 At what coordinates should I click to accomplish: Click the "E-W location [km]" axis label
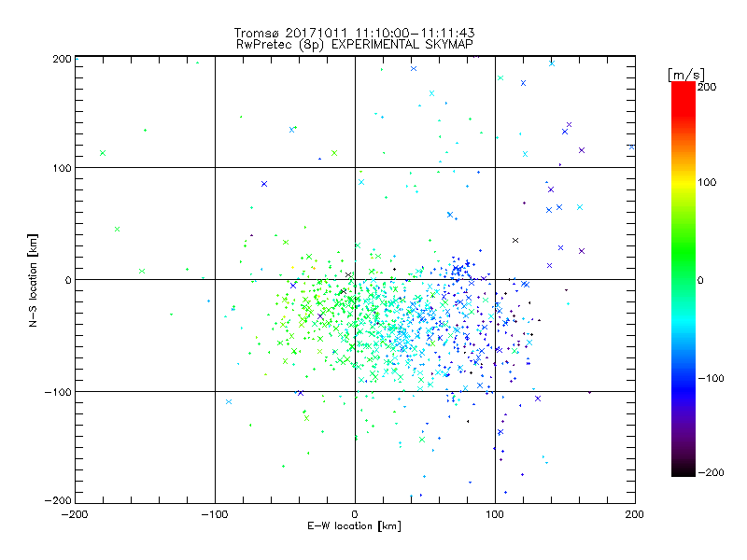(x=355, y=526)
